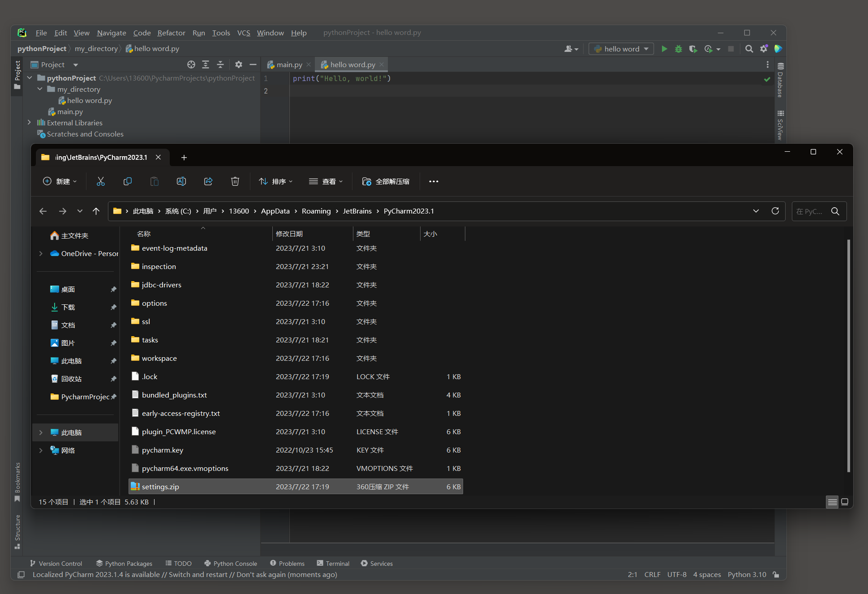The image size is (868, 594).
Task: Select the options folder
Action: click(296, 303)
